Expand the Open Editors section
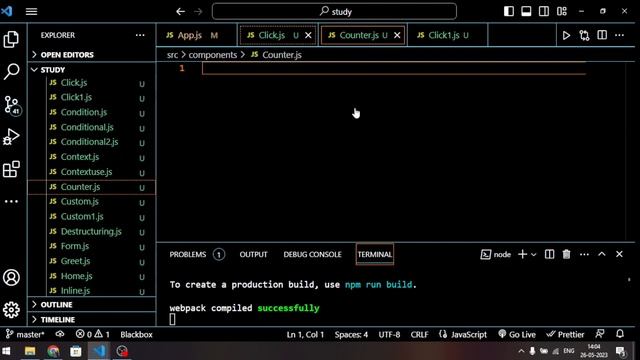 (92, 55)
